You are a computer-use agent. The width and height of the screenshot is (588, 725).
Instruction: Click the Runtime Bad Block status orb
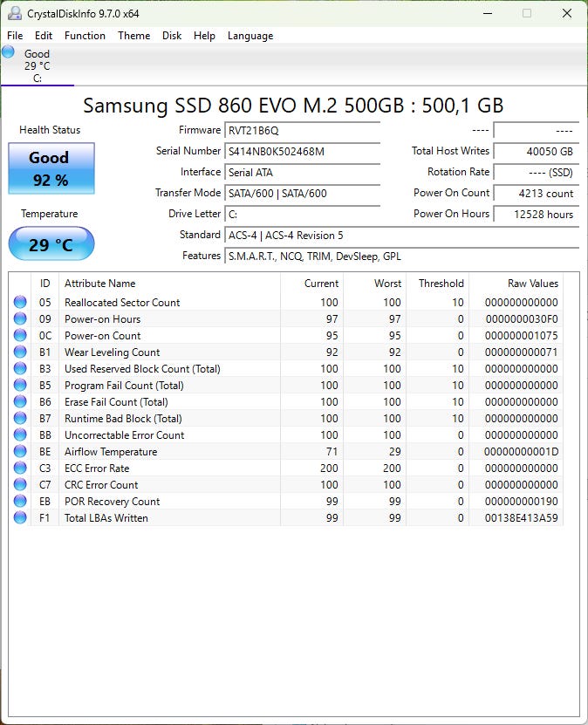pos(20,418)
